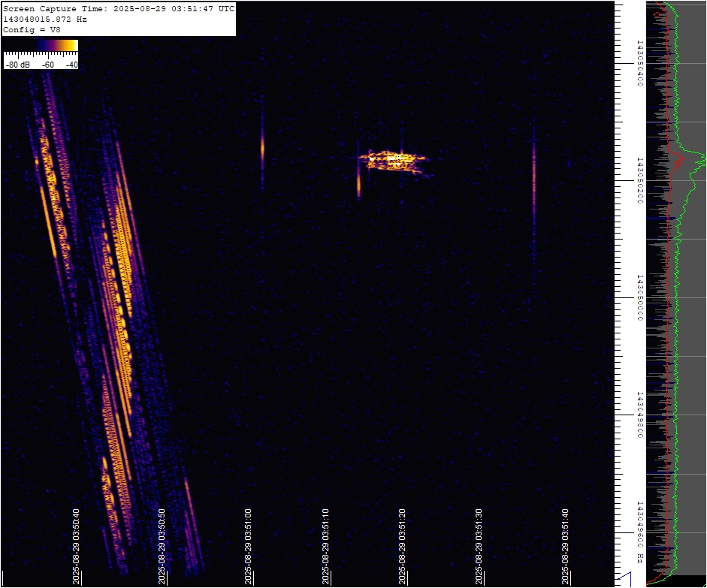Click the red circle marker atop spectrum panel
The height and width of the screenshot is (588, 707).
(657, 15)
